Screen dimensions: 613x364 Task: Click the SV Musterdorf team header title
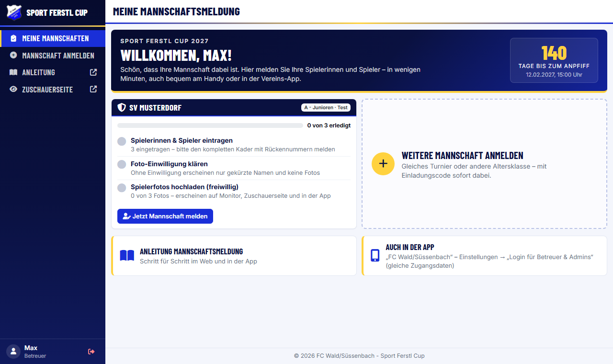(x=155, y=108)
